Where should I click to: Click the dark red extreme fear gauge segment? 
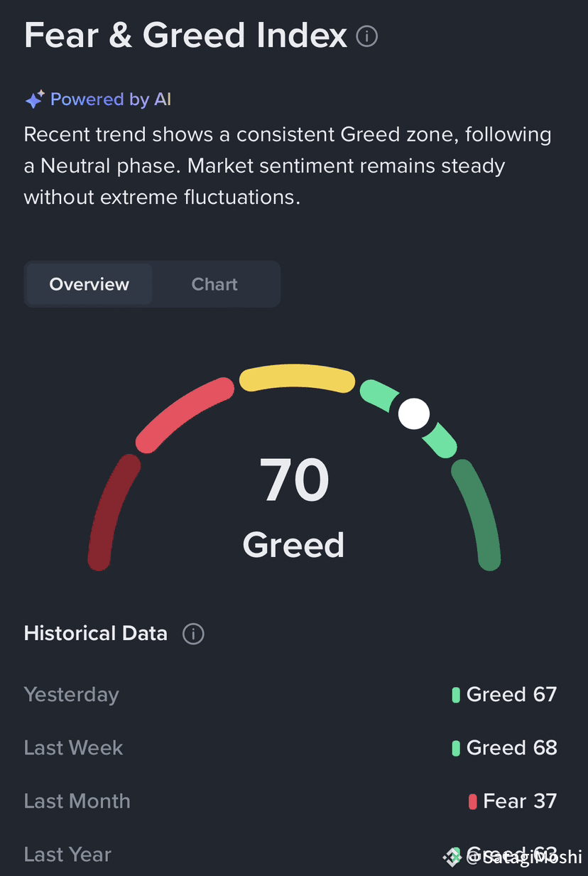coord(112,512)
